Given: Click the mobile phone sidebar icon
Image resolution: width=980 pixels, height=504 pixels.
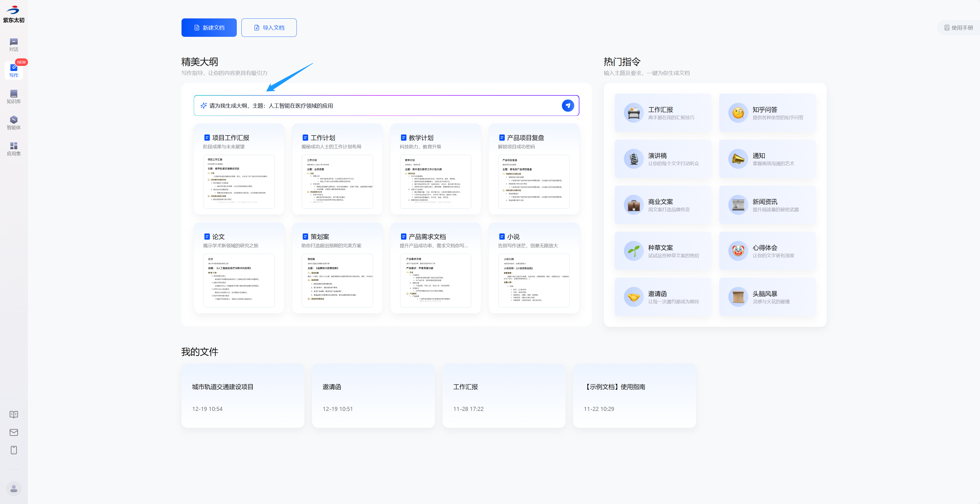Looking at the screenshot, I should coord(14,450).
